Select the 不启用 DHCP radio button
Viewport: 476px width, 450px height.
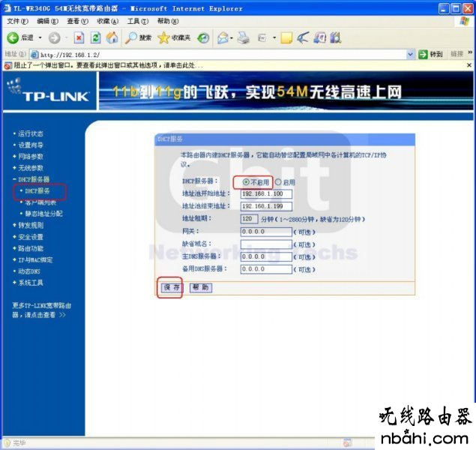(x=246, y=182)
